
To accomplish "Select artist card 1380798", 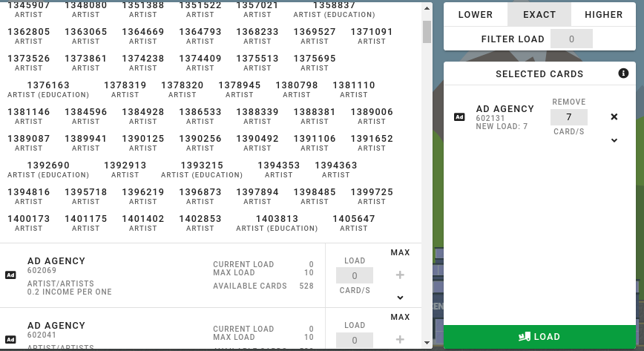I will (297, 89).
